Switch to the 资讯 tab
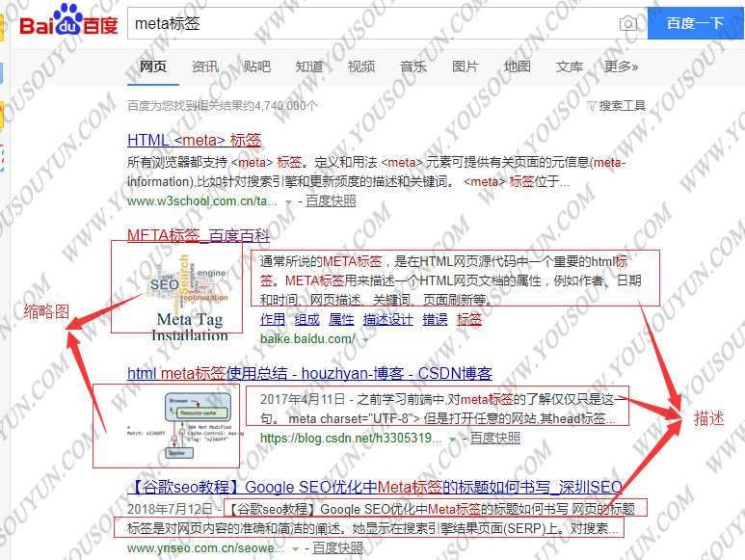This screenshot has height=560, width=745. (x=205, y=67)
